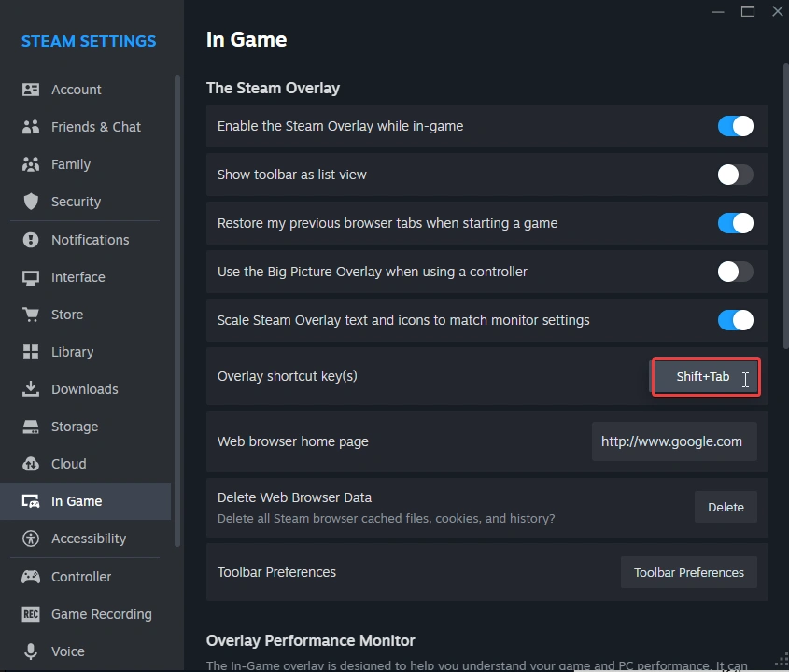This screenshot has width=789, height=672.
Task: Click the Storage drive icon
Action: click(31, 427)
